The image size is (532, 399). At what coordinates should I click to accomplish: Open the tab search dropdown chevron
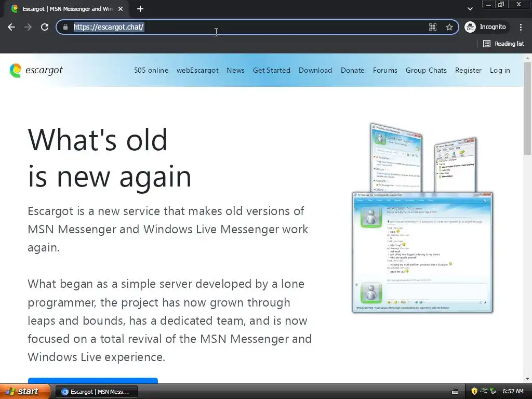470,9
